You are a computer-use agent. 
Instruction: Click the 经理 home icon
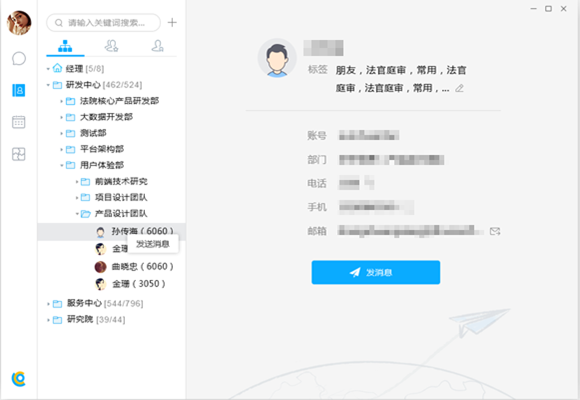pyautogui.click(x=57, y=68)
